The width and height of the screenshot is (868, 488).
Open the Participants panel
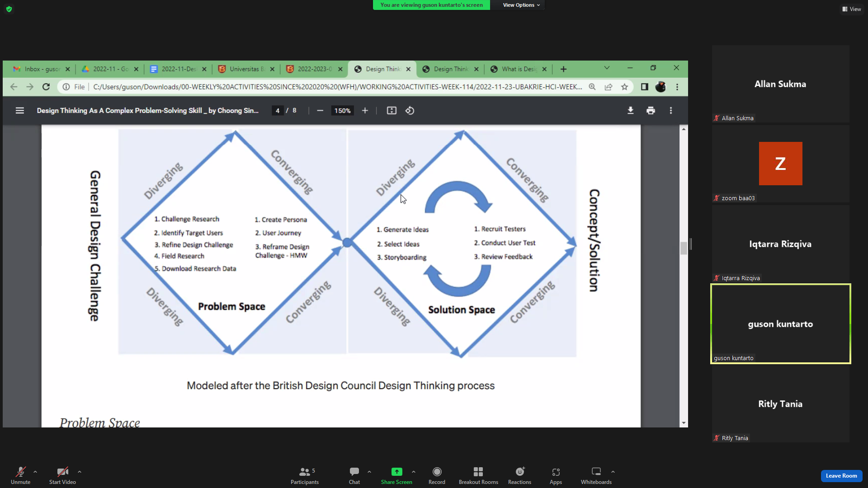(x=305, y=475)
